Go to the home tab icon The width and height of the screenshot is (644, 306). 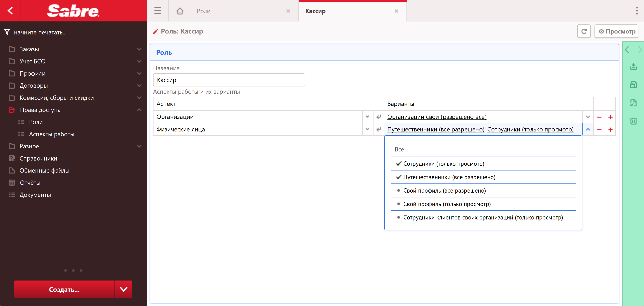point(179,11)
